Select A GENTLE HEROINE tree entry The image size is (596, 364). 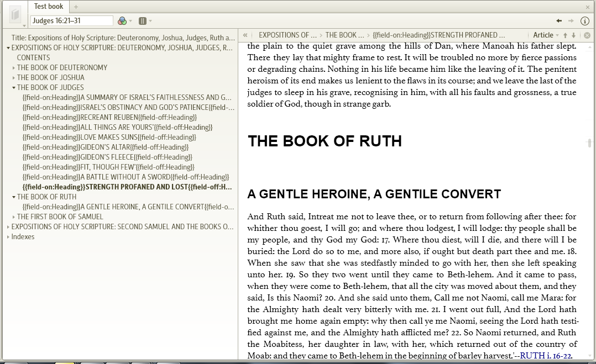pyautogui.click(x=128, y=207)
